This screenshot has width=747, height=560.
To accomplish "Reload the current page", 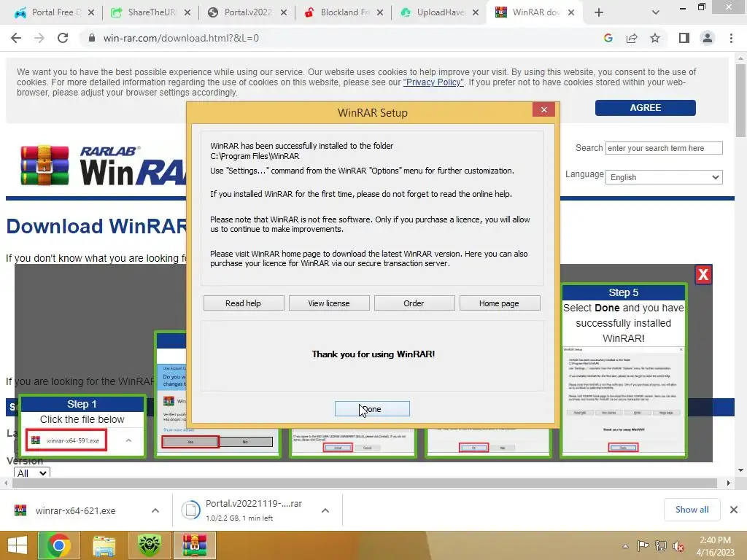I will (63, 38).
